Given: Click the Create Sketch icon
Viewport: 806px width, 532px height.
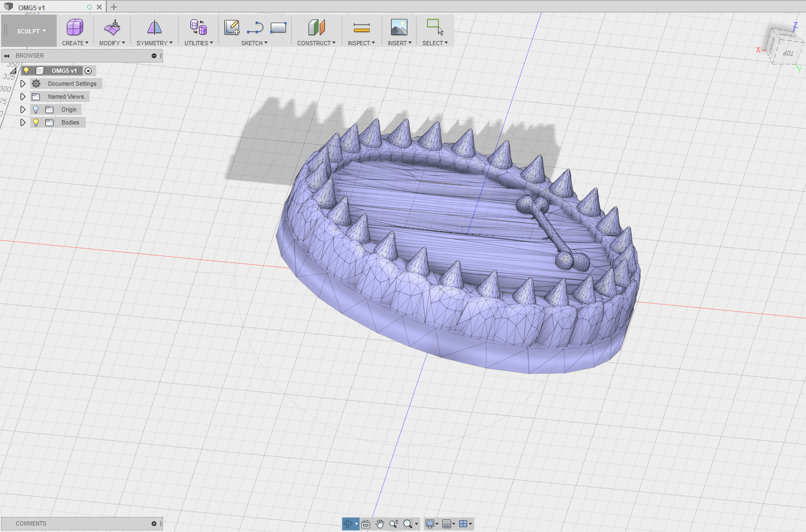Looking at the screenshot, I should click(231, 27).
